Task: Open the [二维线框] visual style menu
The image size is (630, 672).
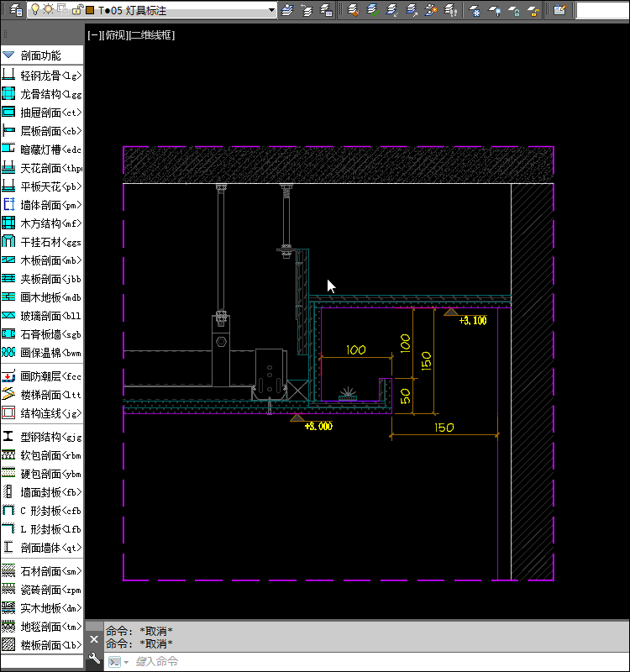Action: click(152, 35)
